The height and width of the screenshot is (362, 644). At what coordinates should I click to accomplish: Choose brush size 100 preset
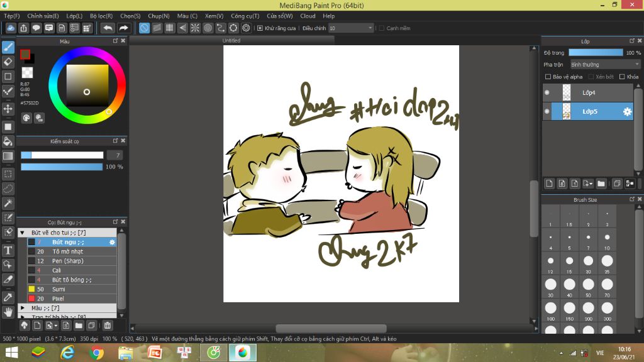point(550,310)
